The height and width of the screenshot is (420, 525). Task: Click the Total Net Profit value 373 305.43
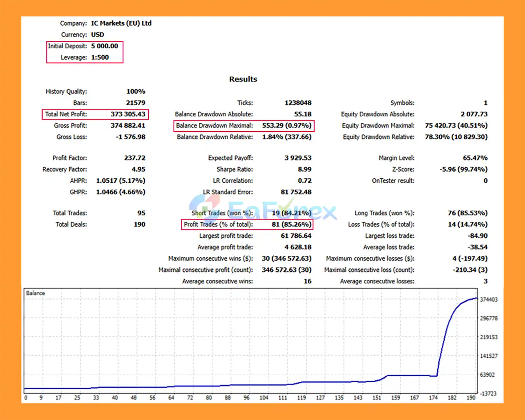coord(128,114)
